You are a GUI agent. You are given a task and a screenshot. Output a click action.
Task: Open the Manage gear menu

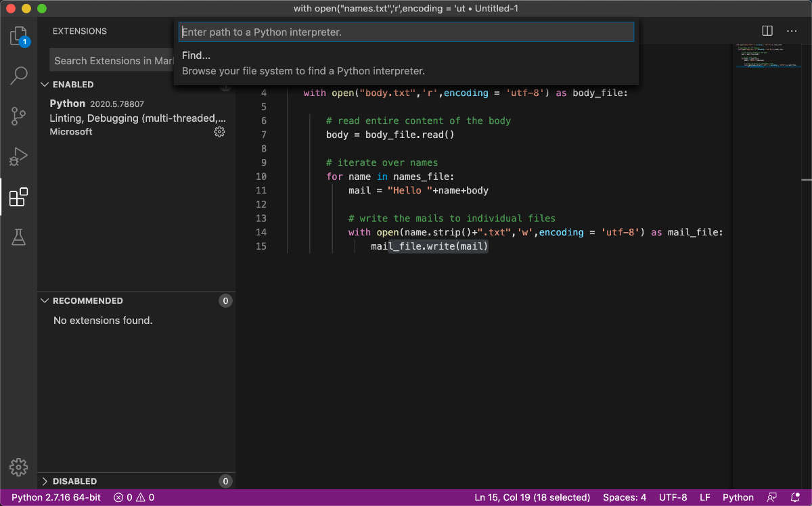18,467
